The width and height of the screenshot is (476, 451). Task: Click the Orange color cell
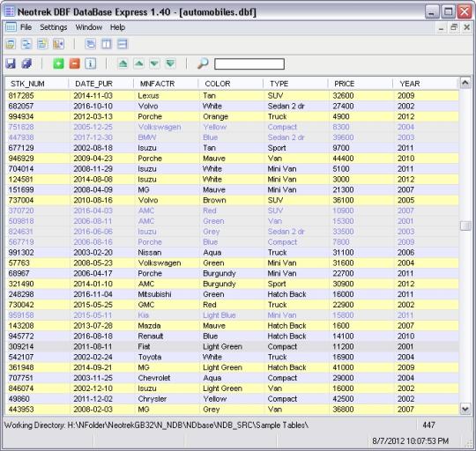point(215,117)
